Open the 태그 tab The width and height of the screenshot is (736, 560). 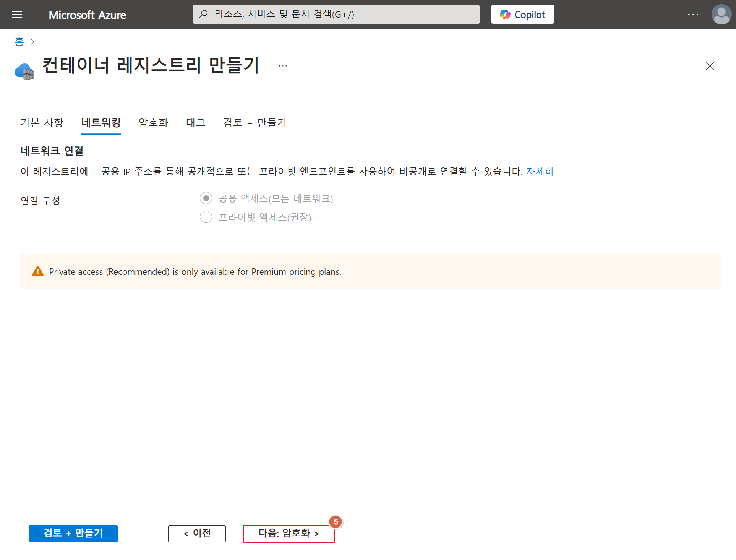(196, 123)
